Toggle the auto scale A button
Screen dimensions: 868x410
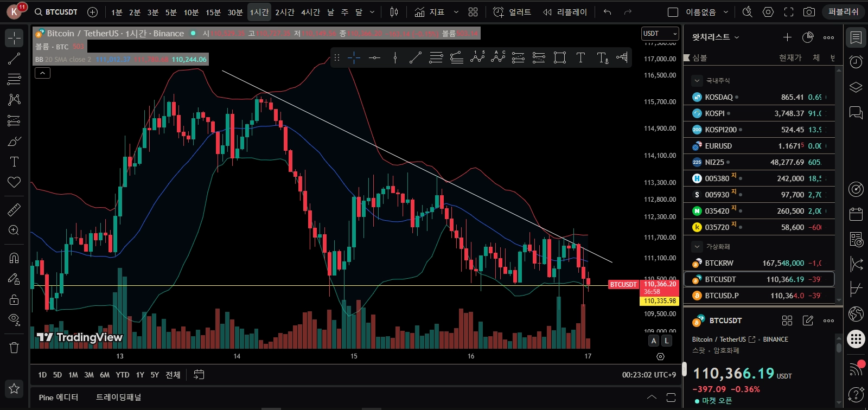654,341
